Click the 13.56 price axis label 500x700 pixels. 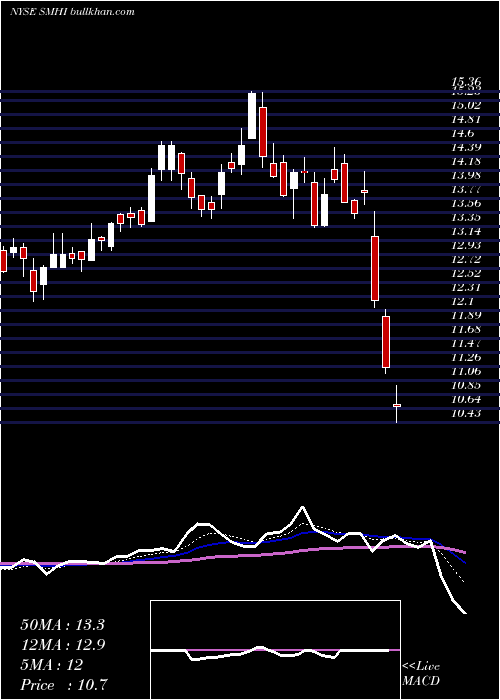click(466, 204)
